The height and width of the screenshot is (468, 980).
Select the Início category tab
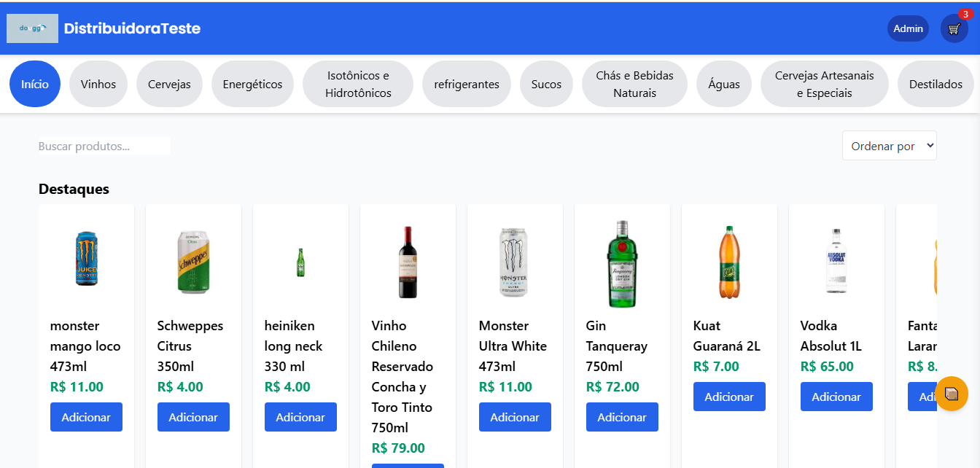[x=35, y=84]
